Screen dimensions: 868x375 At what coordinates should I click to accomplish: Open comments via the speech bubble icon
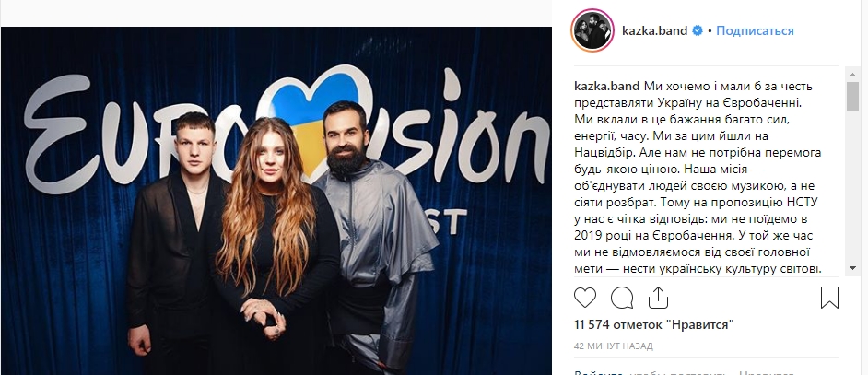(x=622, y=298)
